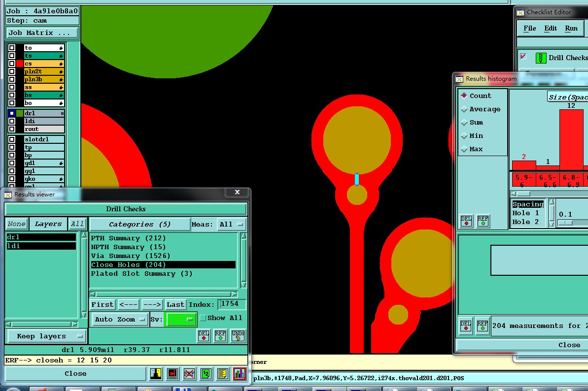Screen dimensions: 588x391
Task: Click the Layers tab in Results viewer
Action: pos(48,224)
